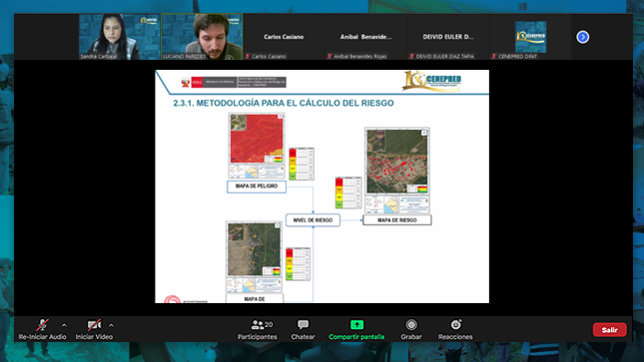Leave the meeting with the Salir button
The height and width of the screenshot is (362, 644).
pyautogui.click(x=609, y=329)
